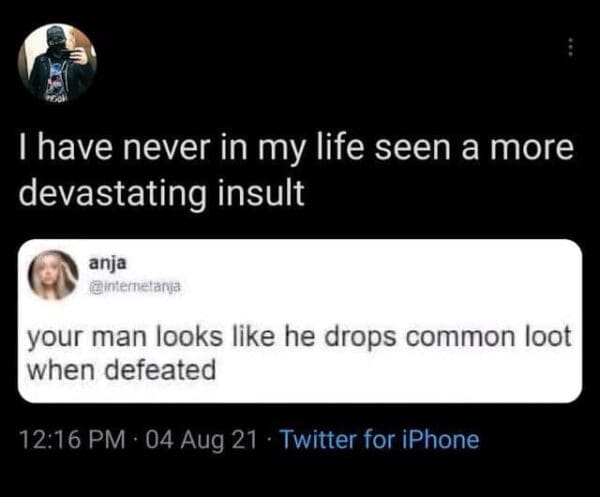600x497 pixels.
Task: Click the word "never" in the main tweet
Action: click(154, 150)
